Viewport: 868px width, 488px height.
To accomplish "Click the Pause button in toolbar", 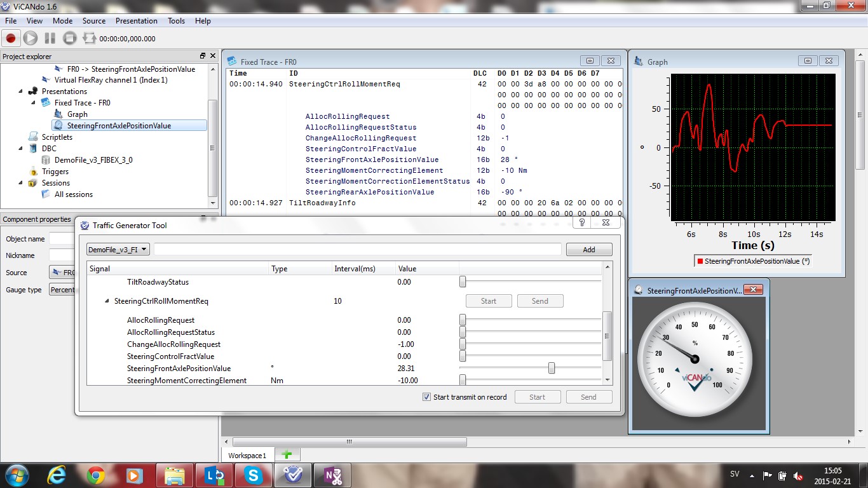I will click(x=50, y=38).
